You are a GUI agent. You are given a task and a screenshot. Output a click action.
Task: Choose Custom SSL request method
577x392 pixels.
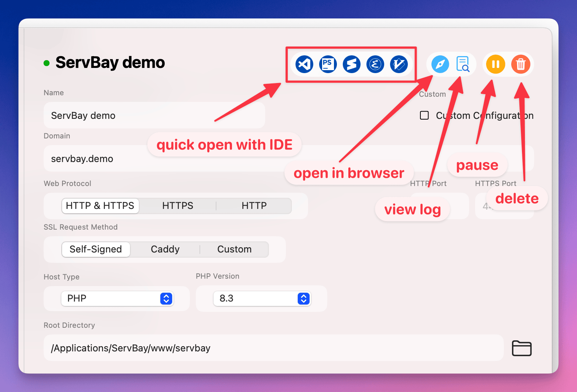point(235,249)
